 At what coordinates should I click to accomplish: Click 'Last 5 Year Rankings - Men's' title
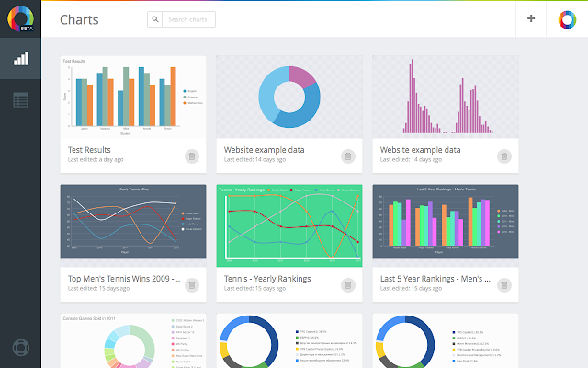pyautogui.click(x=435, y=279)
